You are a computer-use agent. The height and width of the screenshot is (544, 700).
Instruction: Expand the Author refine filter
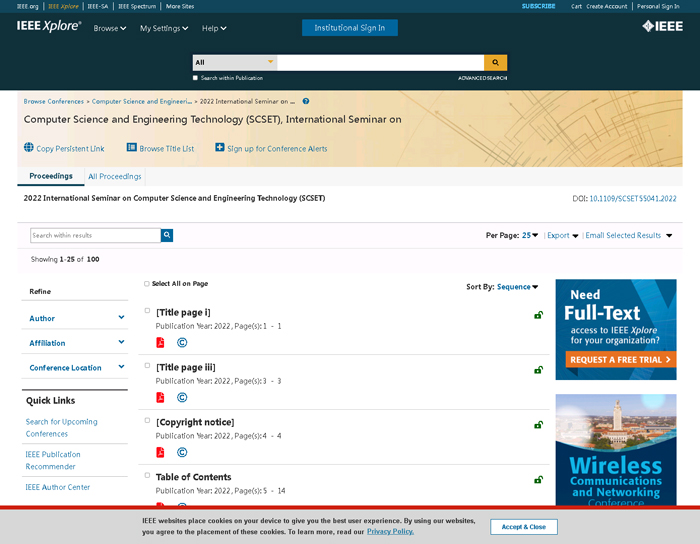click(x=75, y=318)
